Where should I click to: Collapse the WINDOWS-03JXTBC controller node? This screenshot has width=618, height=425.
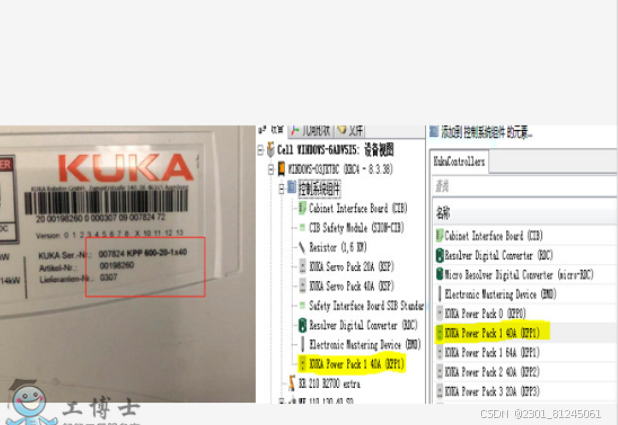click(271, 170)
